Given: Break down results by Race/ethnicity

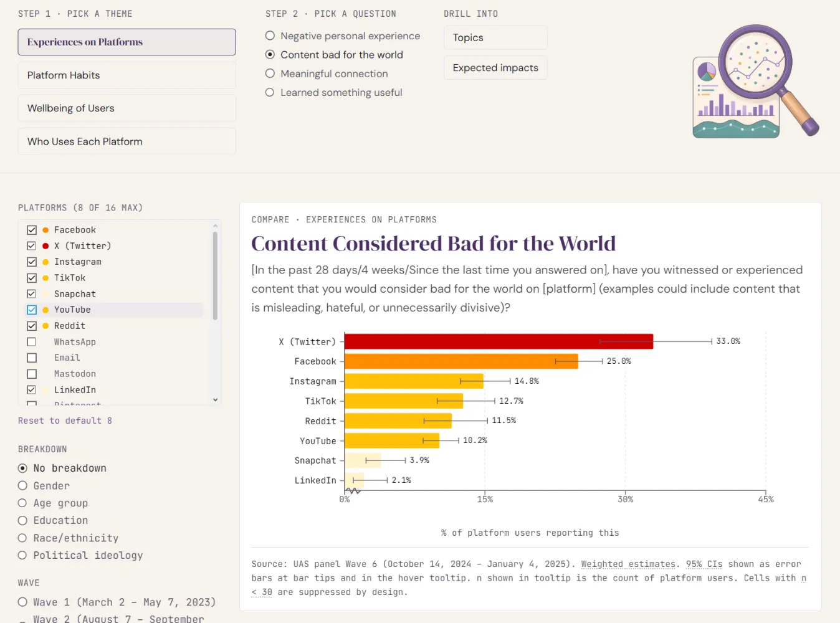Looking at the screenshot, I should tap(68, 538).
